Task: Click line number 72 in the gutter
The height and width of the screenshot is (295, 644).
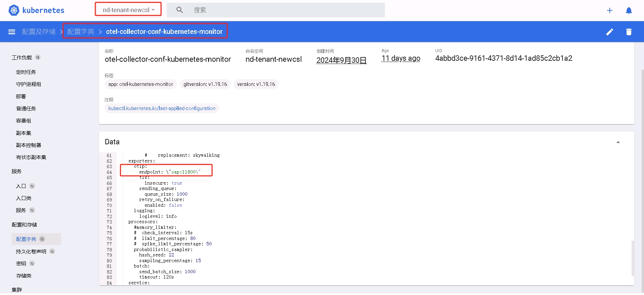Action: (109, 216)
